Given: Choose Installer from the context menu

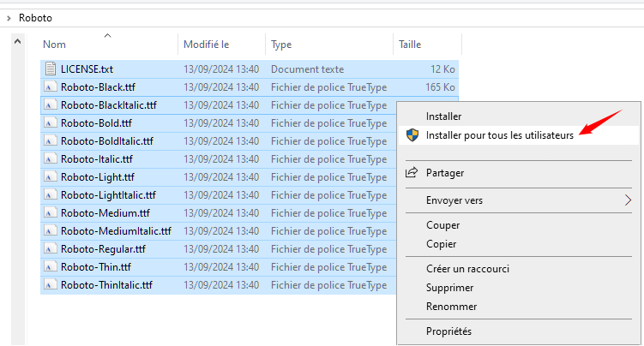Looking at the screenshot, I should (x=443, y=116).
